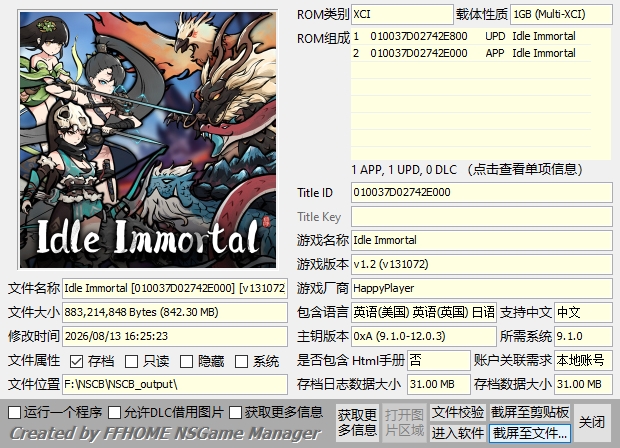
Task: Click the Html手册 field showing 否
Action: [x=439, y=360]
